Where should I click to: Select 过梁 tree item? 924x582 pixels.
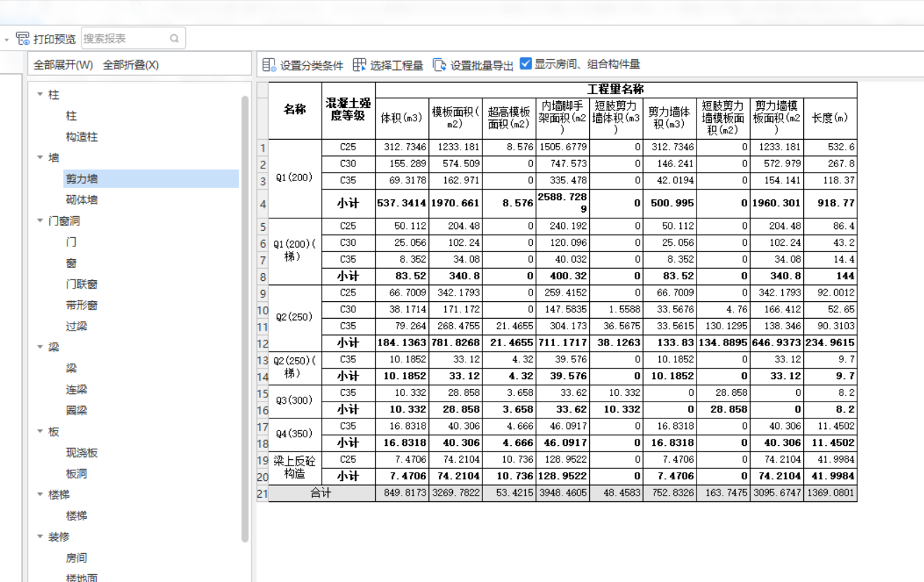coord(77,326)
